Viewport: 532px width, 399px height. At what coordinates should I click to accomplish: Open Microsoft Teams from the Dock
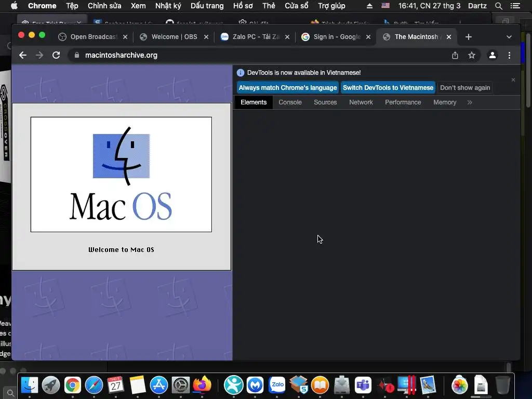pos(363,385)
